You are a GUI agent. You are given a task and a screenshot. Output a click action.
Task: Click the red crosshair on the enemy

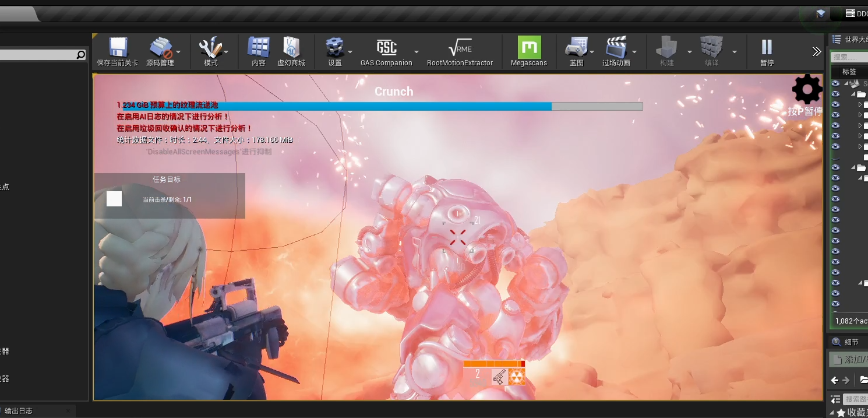[x=458, y=237]
